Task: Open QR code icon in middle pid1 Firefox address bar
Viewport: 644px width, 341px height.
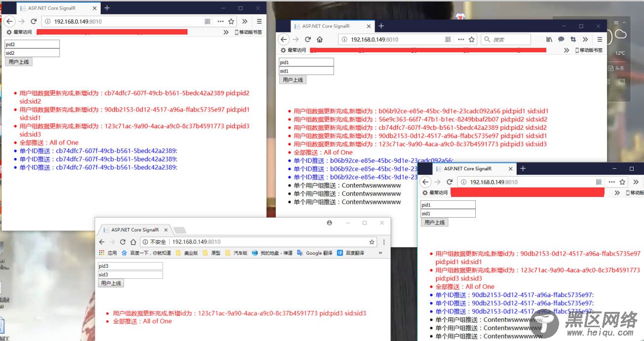Action: pos(448,39)
